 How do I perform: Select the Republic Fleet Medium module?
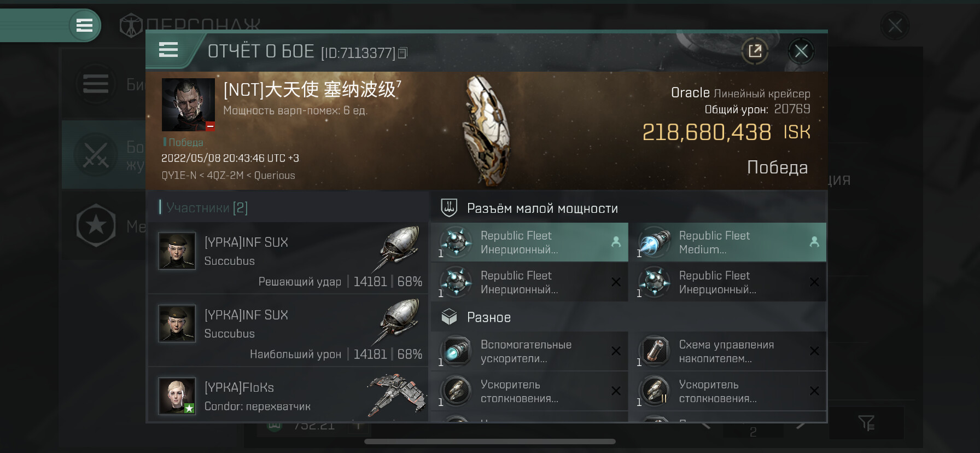(x=727, y=242)
